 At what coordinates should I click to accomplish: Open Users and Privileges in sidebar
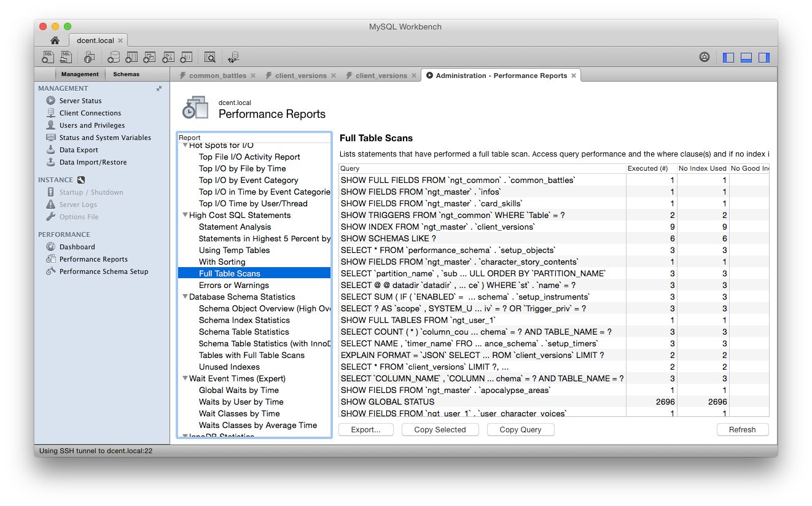[92, 125]
